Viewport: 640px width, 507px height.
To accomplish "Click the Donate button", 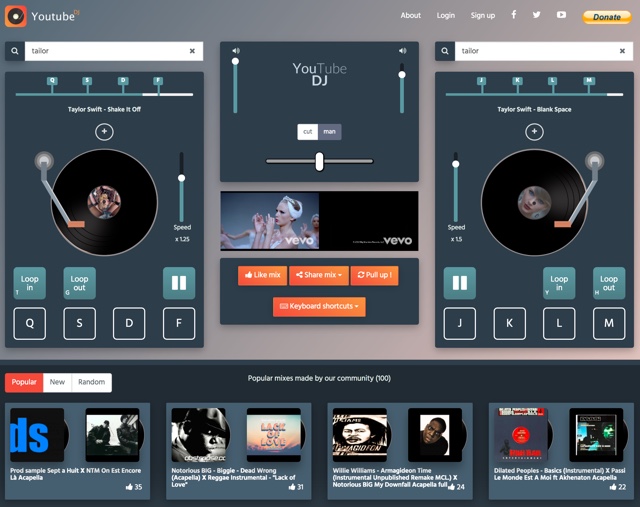I will pyautogui.click(x=607, y=17).
